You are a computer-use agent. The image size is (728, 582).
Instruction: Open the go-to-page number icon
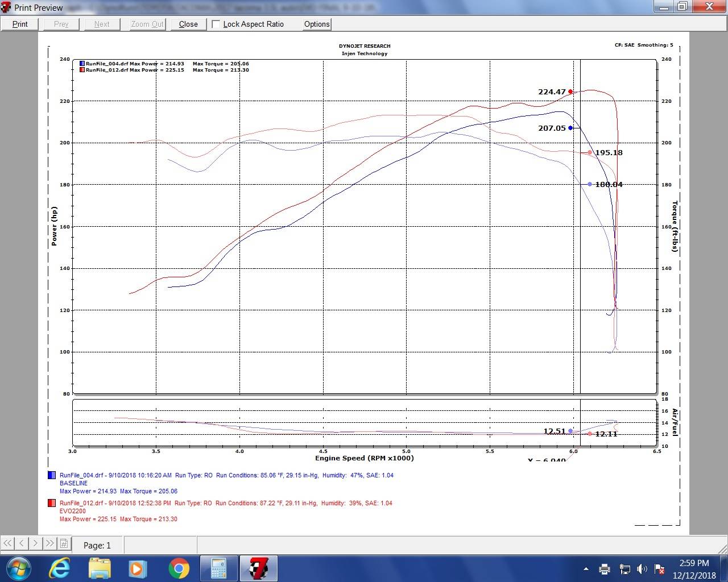pyautogui.click(x=64, y=544)
